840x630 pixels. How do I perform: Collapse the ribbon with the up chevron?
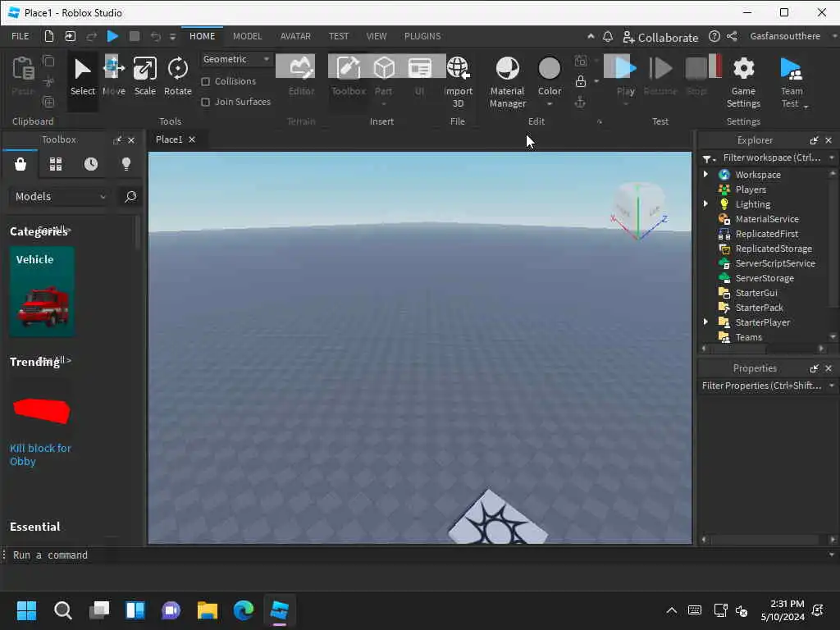[x=591, y=36]
